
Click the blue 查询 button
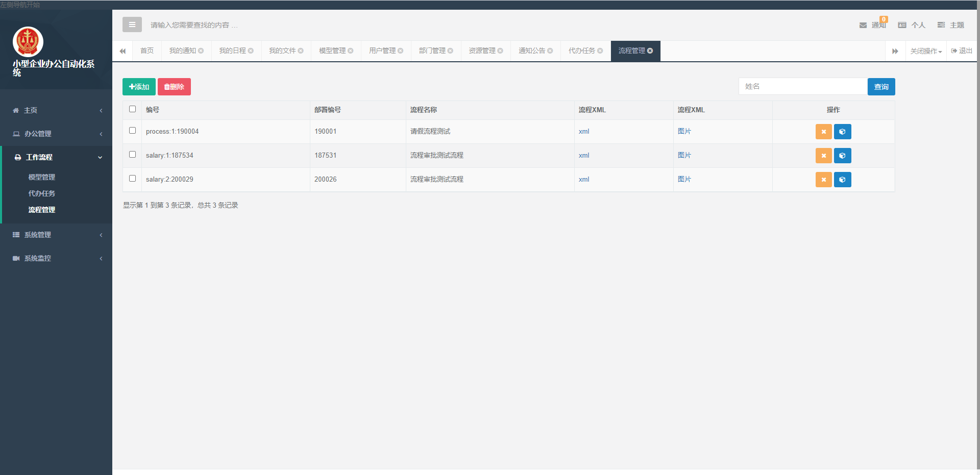[x=881, y=87]
